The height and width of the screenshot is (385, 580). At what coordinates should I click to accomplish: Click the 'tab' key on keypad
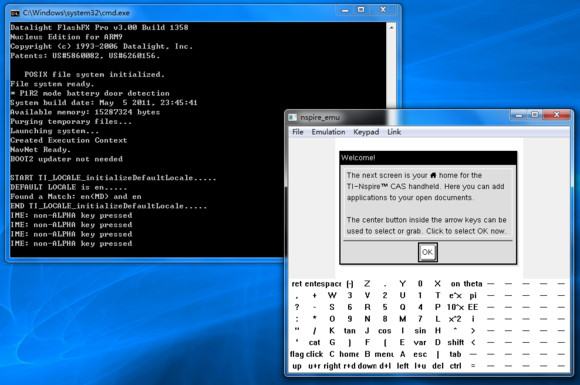455,354
